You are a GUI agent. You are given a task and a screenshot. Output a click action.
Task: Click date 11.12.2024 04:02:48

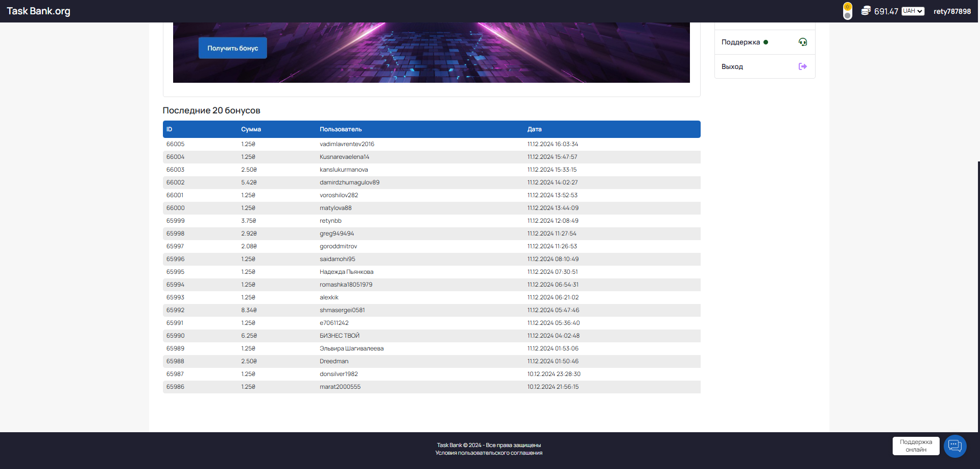click(x=553, y=336)
